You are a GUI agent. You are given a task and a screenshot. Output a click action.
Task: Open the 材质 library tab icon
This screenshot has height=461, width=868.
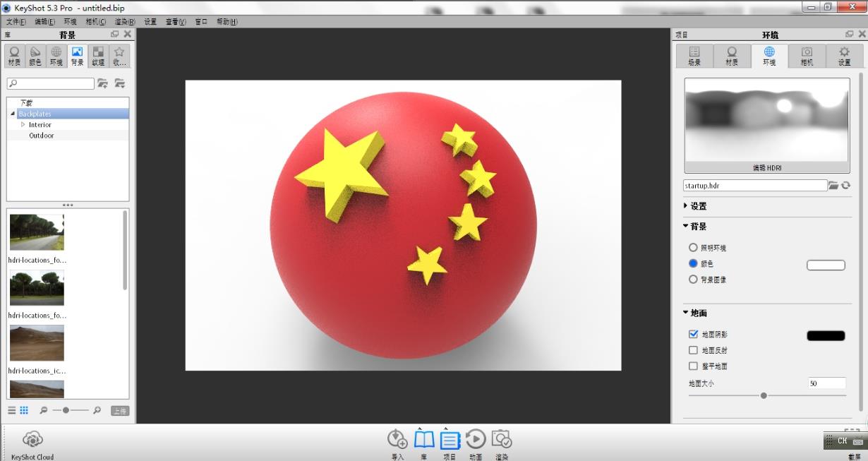pos(14,55)
